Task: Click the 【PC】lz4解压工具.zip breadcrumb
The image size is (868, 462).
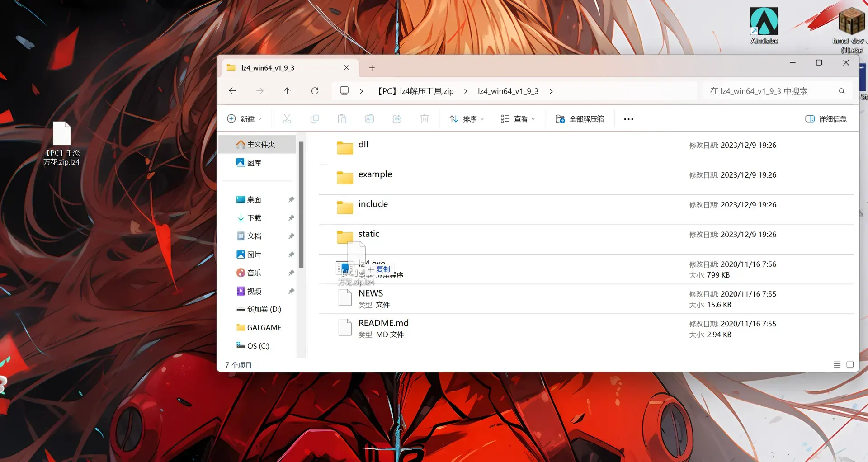Action: click(415, 91)
